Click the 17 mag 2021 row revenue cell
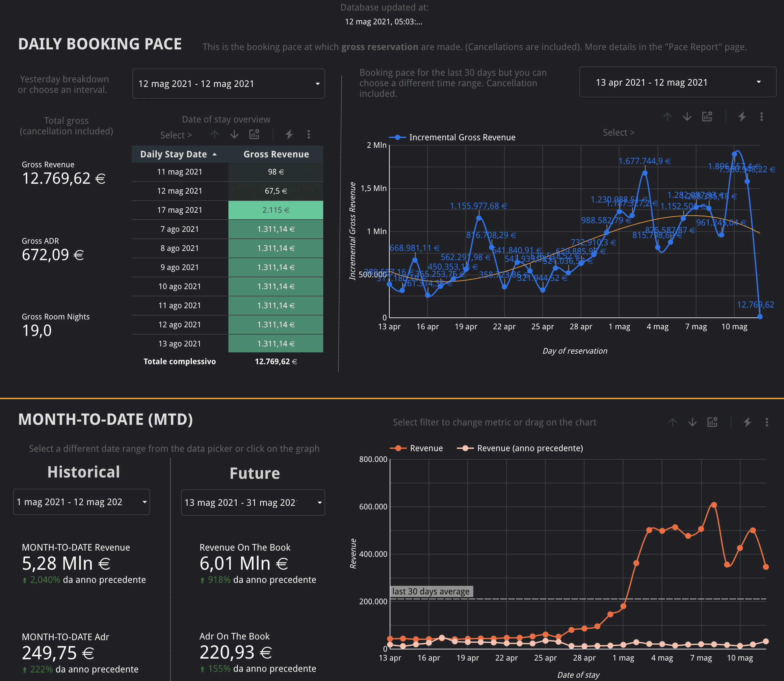Screen dimensions: 784x681 point(276,210)
